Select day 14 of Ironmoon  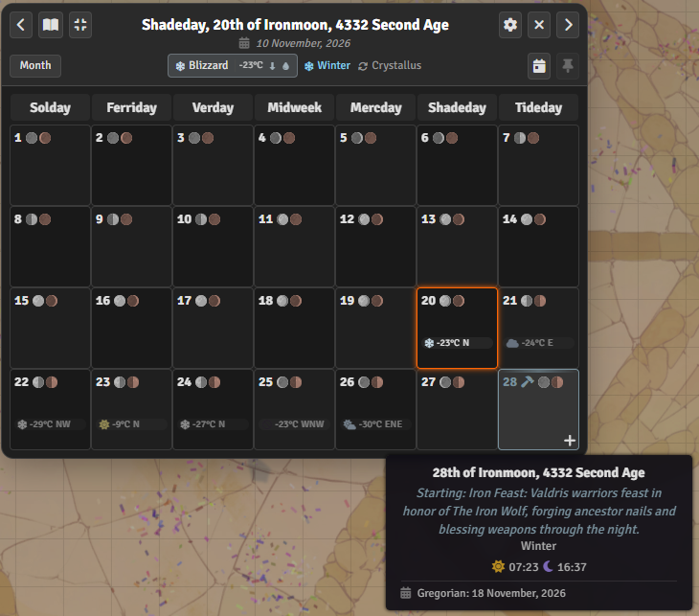click(538, 246)
